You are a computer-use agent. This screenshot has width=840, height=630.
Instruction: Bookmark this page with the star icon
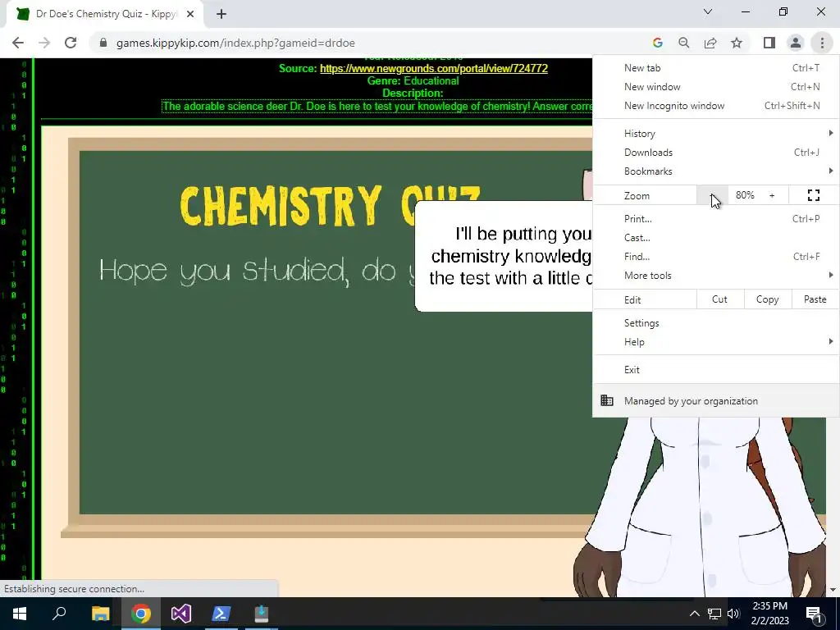pos(737,43)
